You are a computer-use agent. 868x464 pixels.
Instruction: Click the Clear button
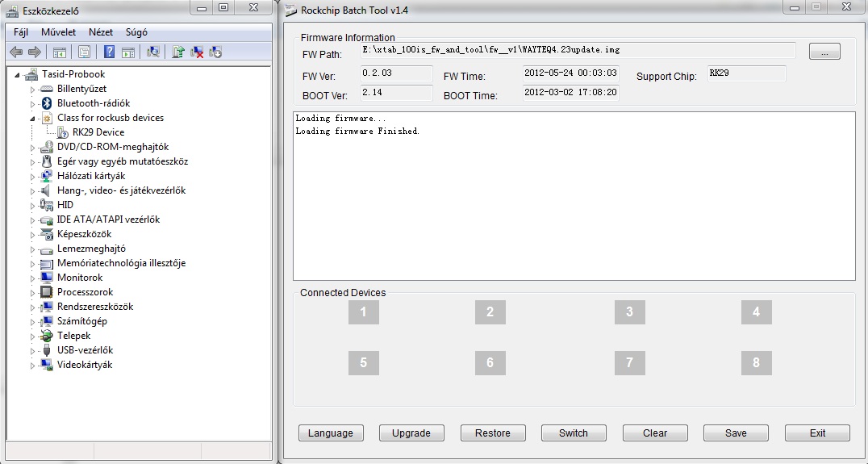[655, 433]
